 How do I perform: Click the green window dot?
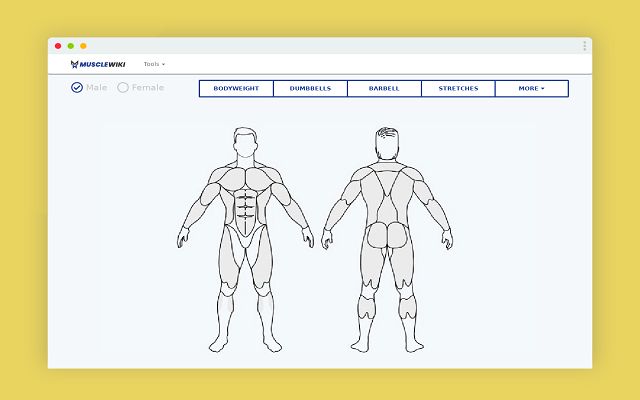pos(71,46)
